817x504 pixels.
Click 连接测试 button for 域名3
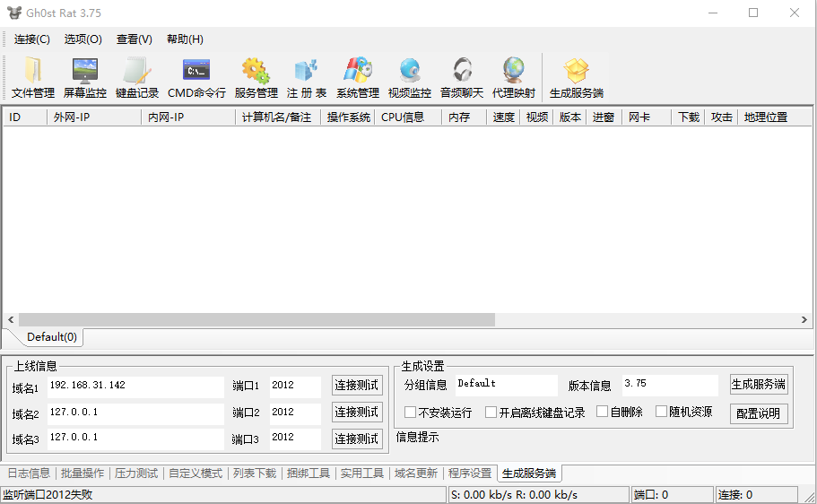pos(357,439)
